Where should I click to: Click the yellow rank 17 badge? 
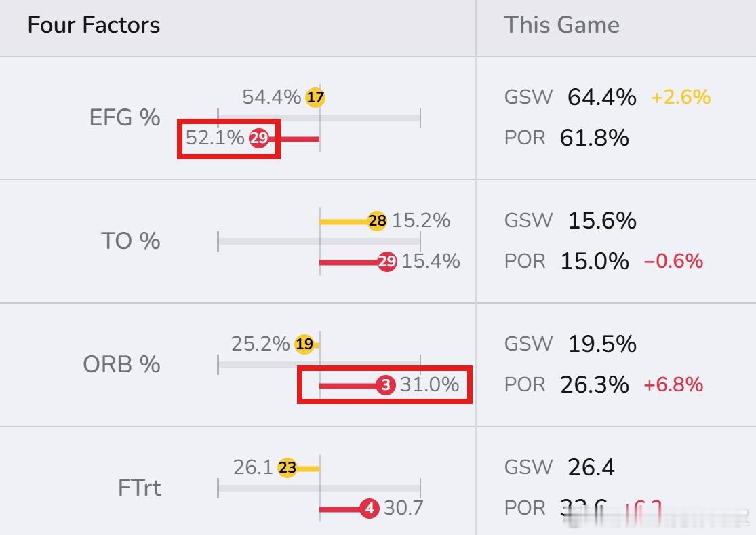coord(315,98)
